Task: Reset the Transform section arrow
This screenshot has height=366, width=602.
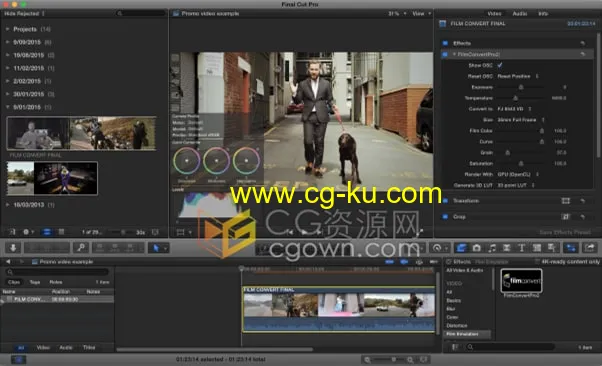Action: tap(583, 201)
